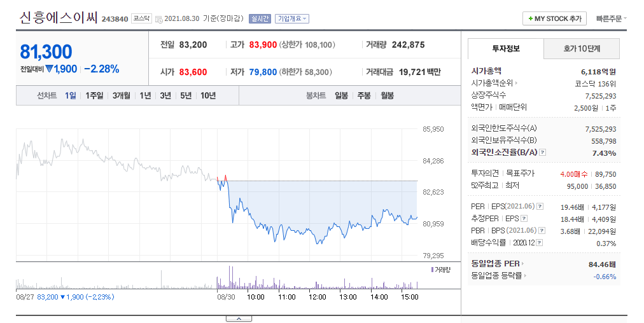Select the 5년 line chart period

(x=186, y=95)
